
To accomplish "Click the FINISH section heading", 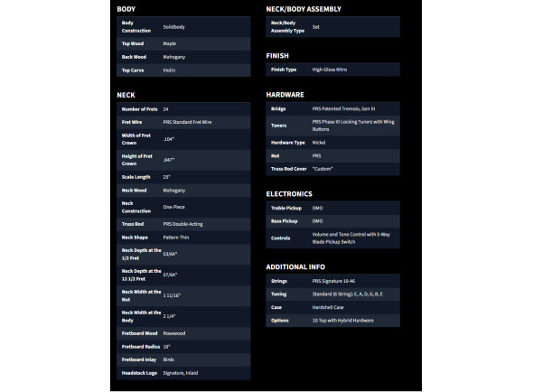I will [277, 56].
